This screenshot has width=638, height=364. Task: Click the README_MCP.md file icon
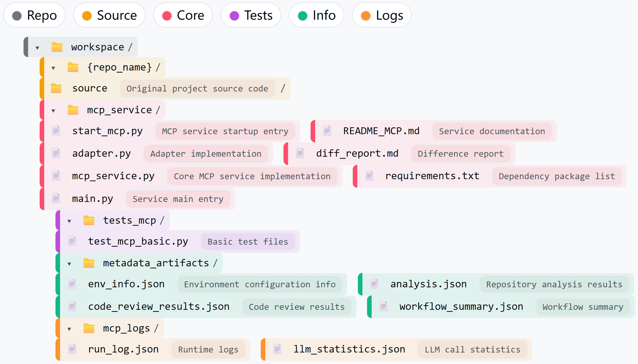[x=327, y=131]
